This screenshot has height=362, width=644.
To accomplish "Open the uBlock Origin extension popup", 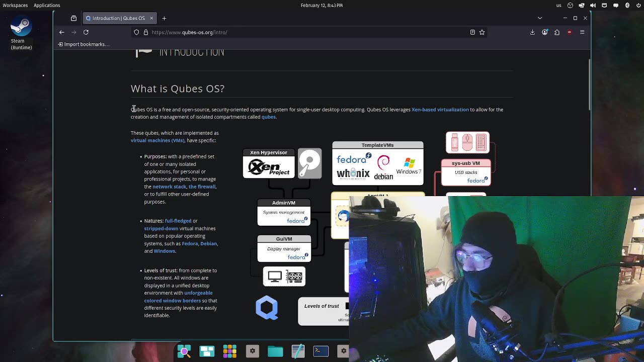I will pos(570,32).
